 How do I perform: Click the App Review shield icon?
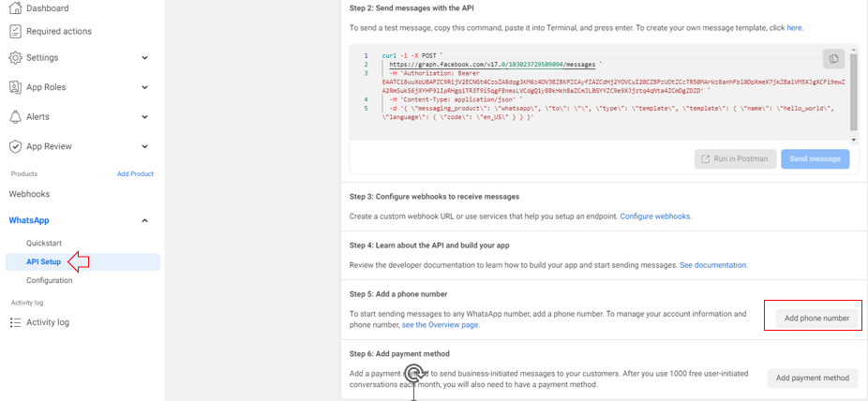click(16, 146)
